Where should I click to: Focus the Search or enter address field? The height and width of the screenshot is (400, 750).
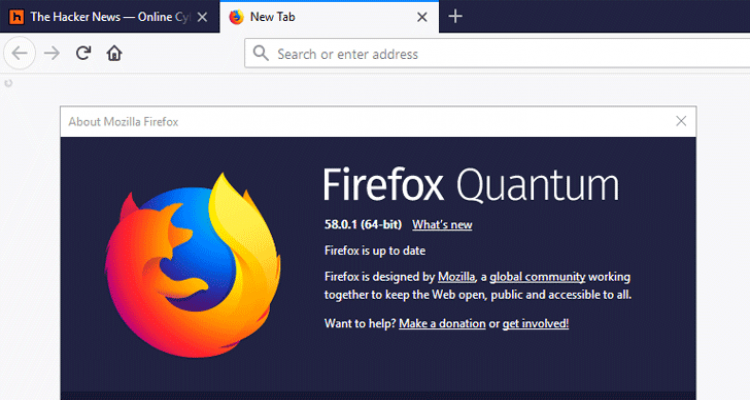click(497, 54)
